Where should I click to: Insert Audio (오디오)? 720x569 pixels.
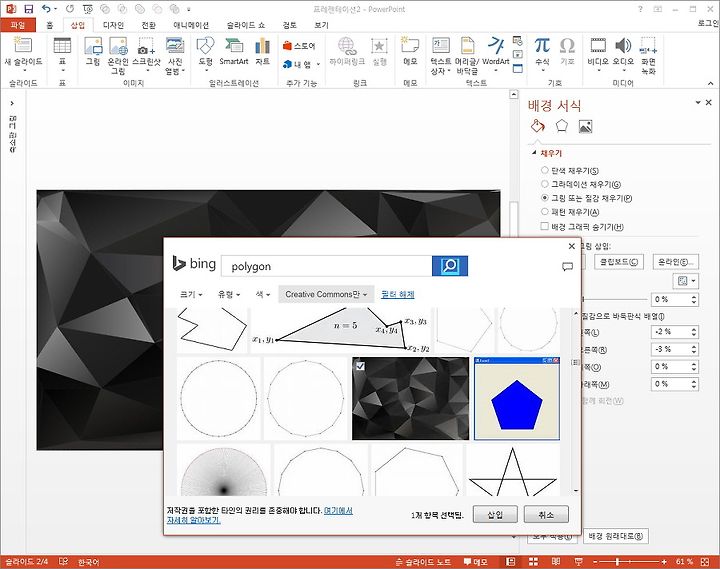pyautogui.click(x=623, y=54)
